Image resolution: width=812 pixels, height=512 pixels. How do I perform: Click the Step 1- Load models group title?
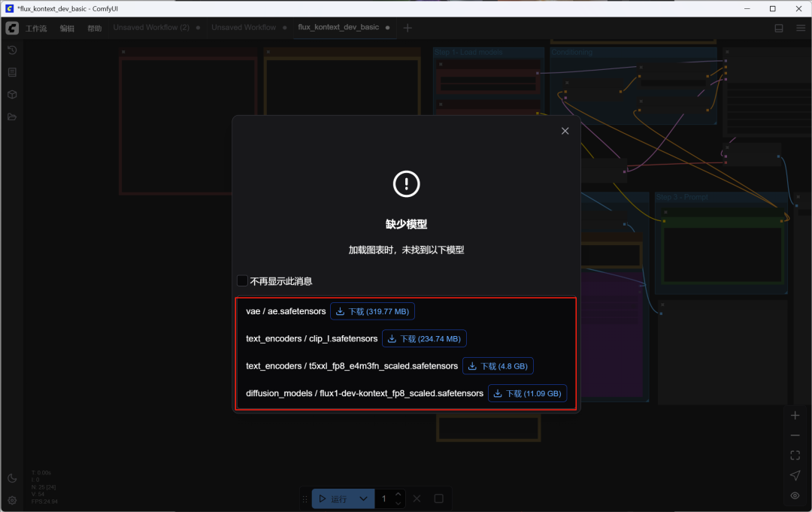tap(468, 53)
